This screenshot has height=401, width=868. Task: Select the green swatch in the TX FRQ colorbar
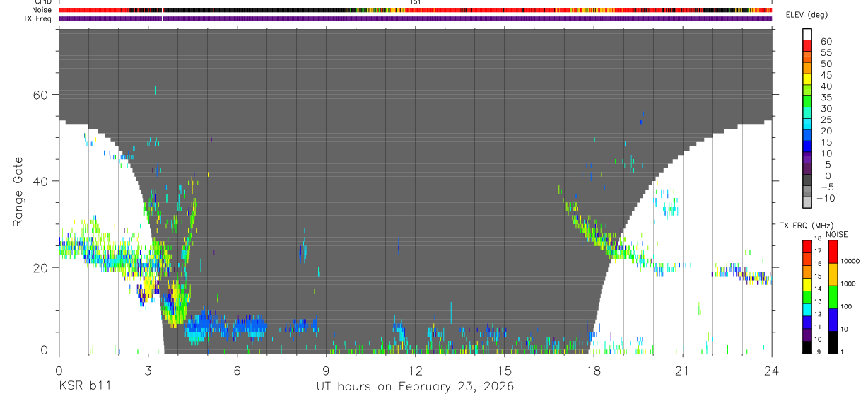click(x=807, y=296)
